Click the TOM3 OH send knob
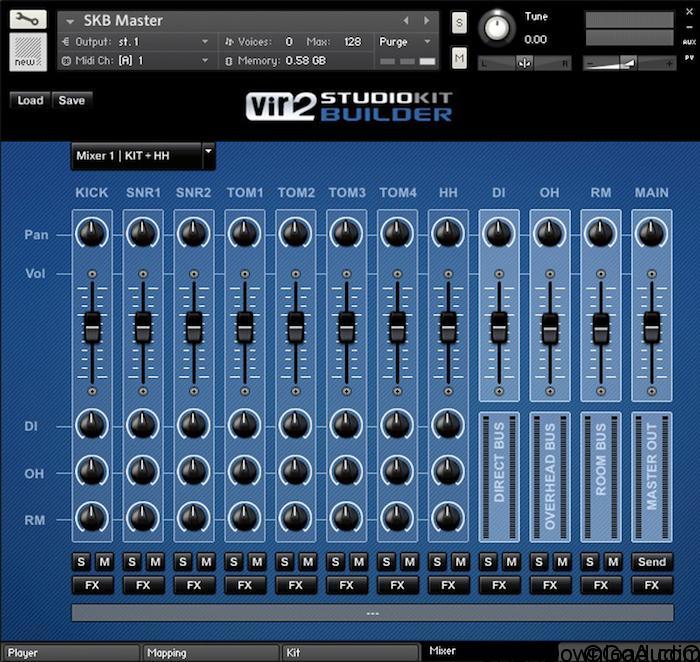Image resolution: width=700 pixels, height=662 pixels. (x=346, y=472)
